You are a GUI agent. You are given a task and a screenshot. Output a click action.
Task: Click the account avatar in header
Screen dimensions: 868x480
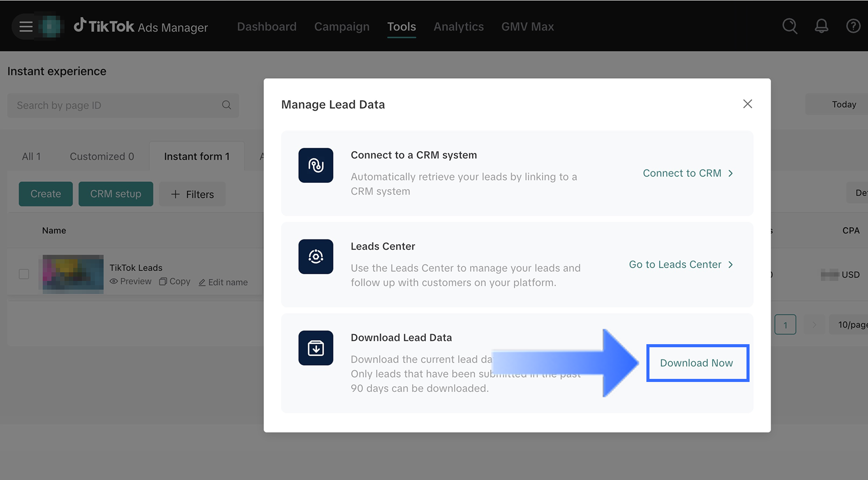[x=51, y=27]
